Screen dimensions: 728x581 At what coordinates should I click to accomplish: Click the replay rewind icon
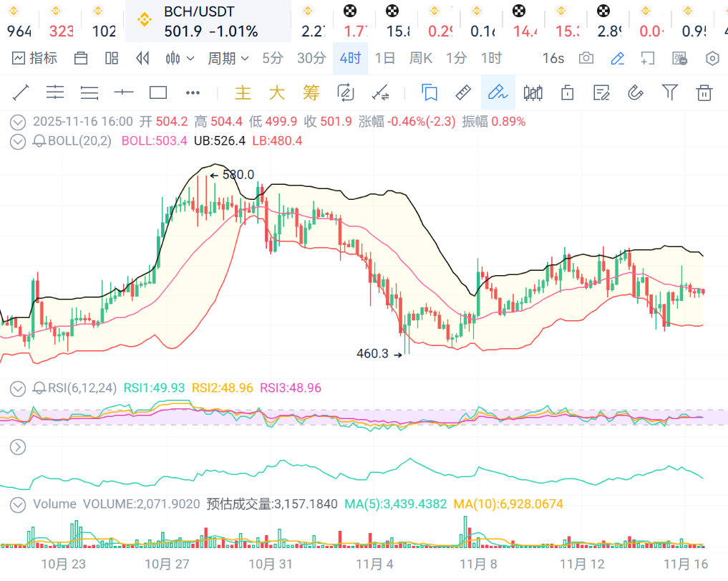(x=142, y=58)
